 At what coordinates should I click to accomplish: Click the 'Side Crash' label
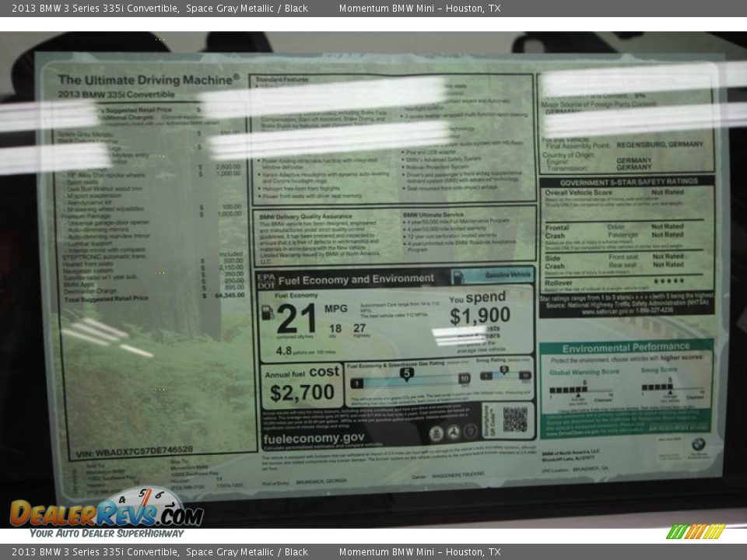tap(555, 262)
